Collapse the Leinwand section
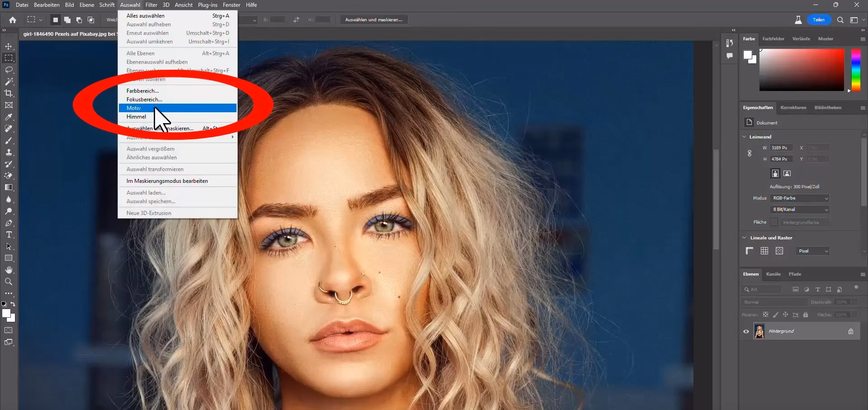 744,136
